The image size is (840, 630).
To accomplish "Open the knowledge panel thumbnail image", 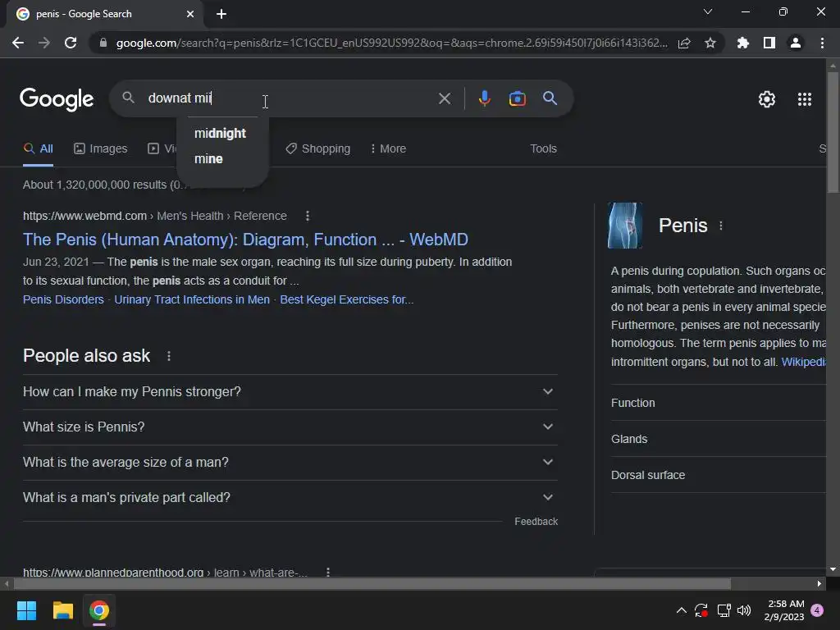I will pyautogui.click(x=624, y=226).
